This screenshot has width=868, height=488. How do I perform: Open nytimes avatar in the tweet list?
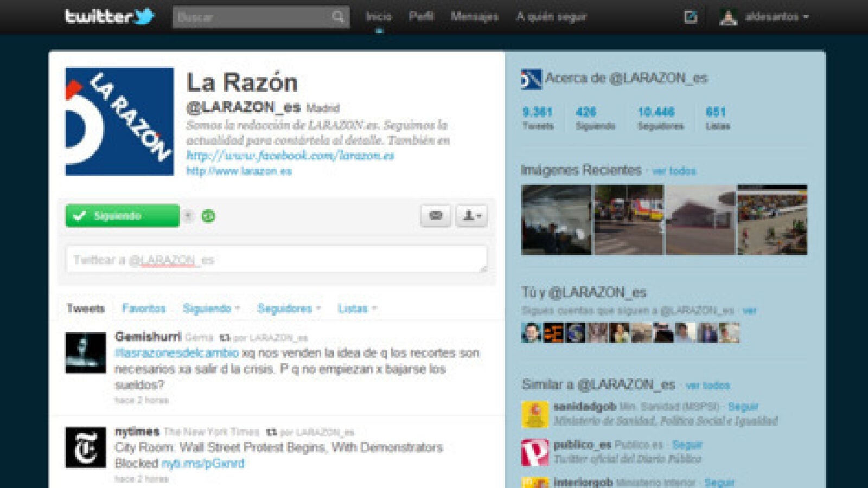[86, 447]
